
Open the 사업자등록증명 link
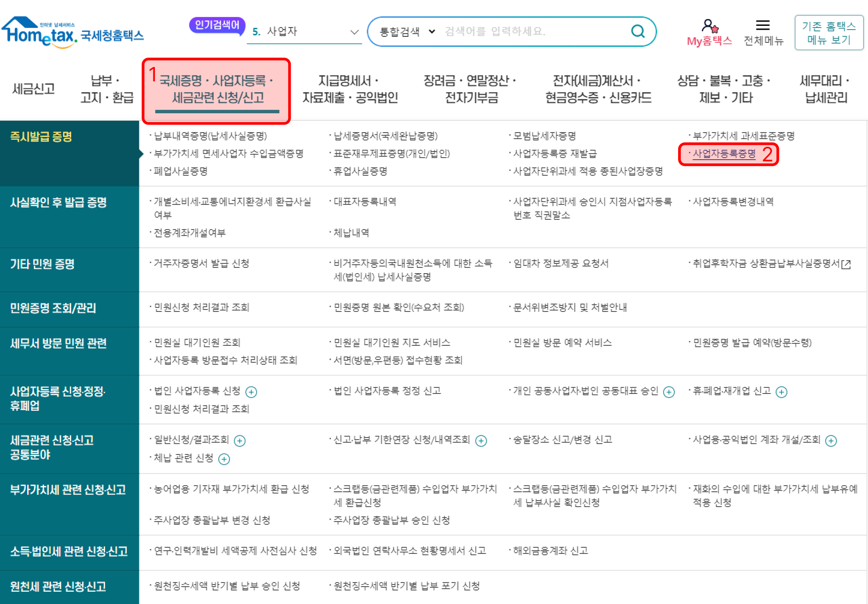724,154
